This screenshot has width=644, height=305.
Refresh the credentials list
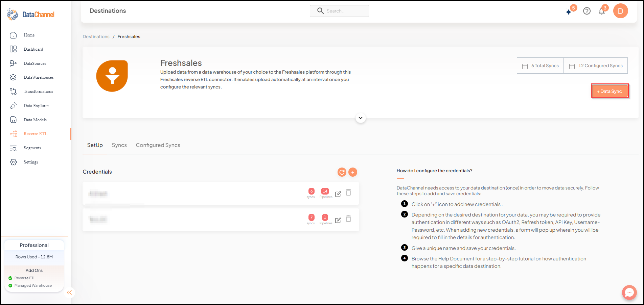click(x=342, y=172)
